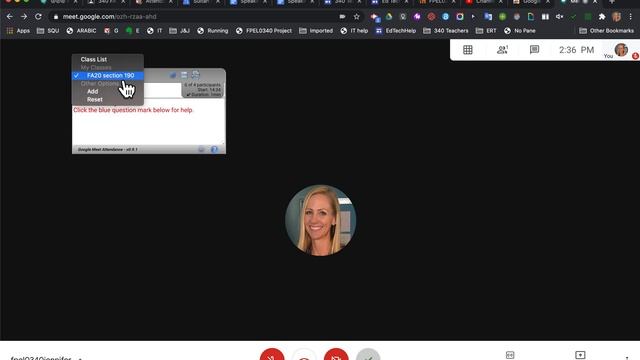
Task: Click the list icon in the attendance toolbar
Action: [x=184, y=75]
